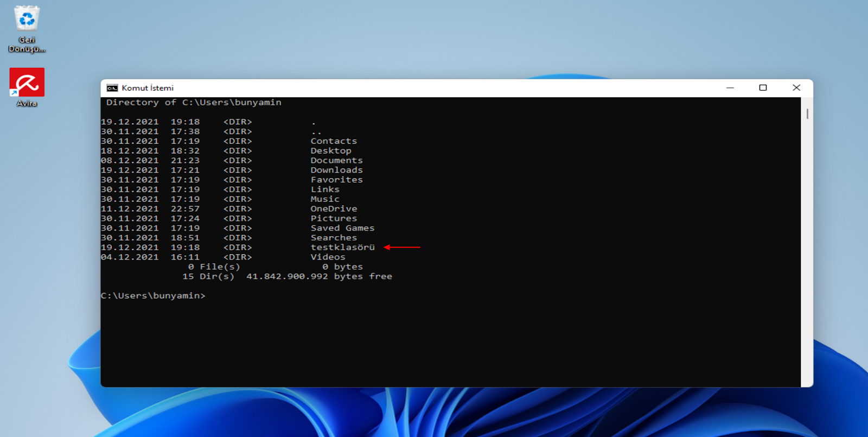Click the '0 bytes' total size text
The width and height of the screenshot is (868, 437).
pyautogui.click(x=342, y=267)
